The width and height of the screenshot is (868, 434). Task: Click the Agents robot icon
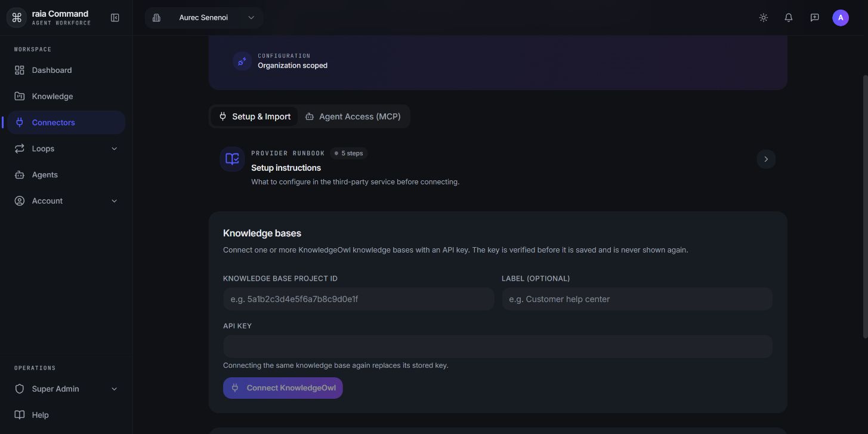click(x=20, y=175)
